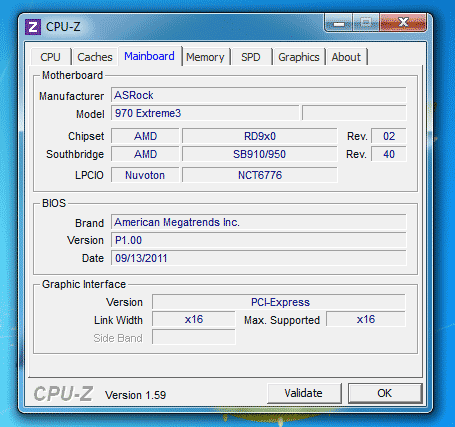Click the LPCIO vendor Nuvoton
The height and width of the screenshot is (427, 455).
pos(145,175)
